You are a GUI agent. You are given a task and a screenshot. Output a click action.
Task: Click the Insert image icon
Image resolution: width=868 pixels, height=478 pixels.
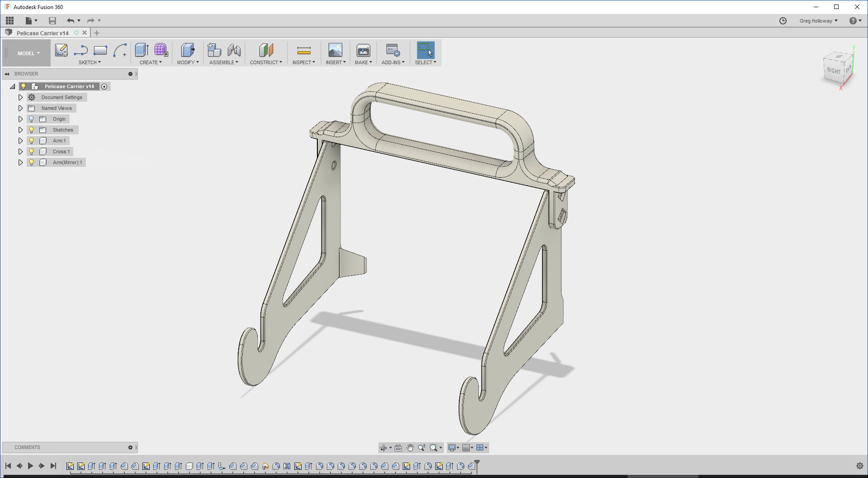point(335,50)
